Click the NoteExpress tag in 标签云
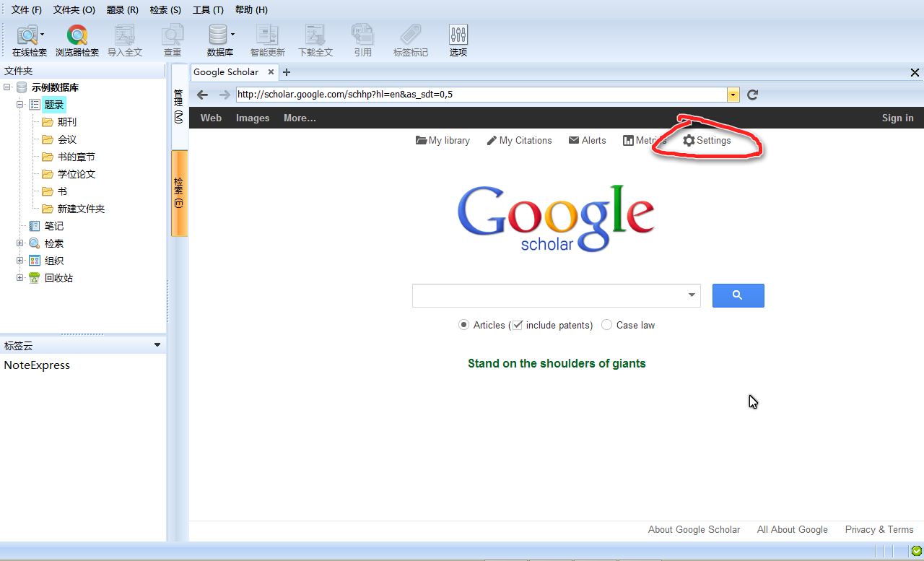924x561 pixels. tap(37, 365)
